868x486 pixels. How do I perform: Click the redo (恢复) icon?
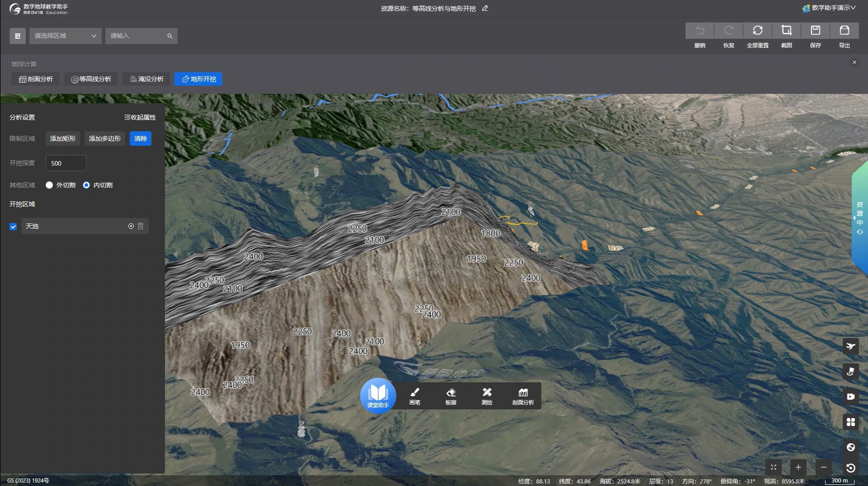728,30
